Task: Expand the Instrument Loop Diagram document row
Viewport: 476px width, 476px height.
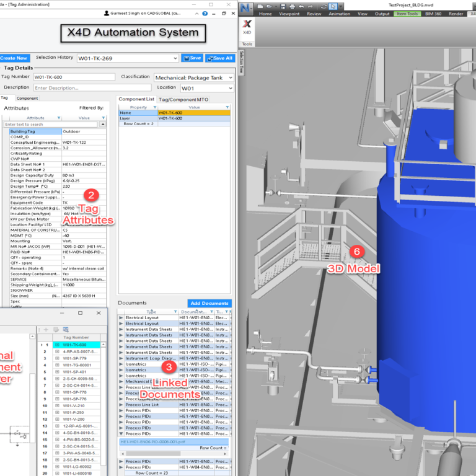Action: [x=121, y=358]
